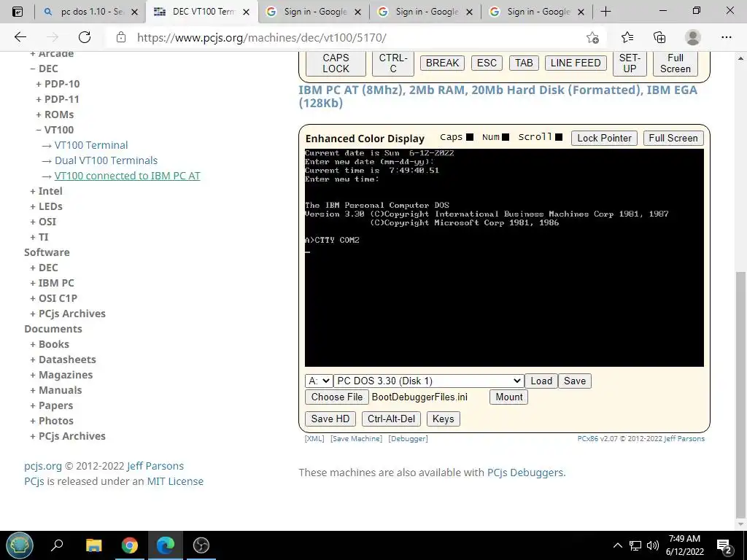Image resolution: width=747 pixels, height=560 pixels.
Task: Click the LINE FEED terminal button
Action: (576, 63)
